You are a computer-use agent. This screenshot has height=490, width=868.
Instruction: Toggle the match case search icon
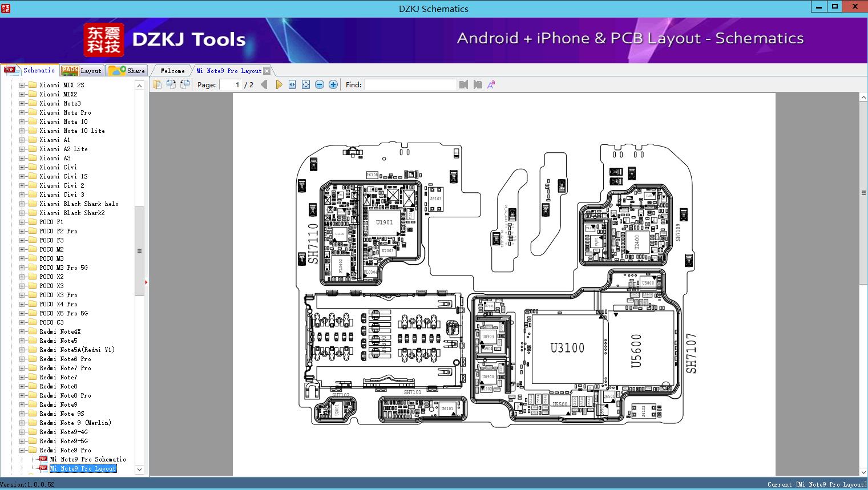[491, 84]
